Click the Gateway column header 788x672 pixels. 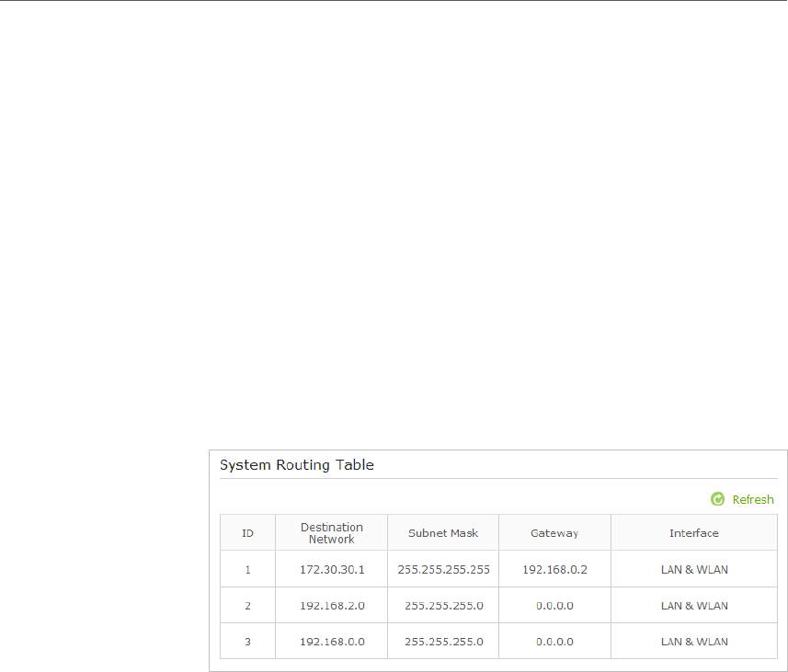tap(554, 533)
